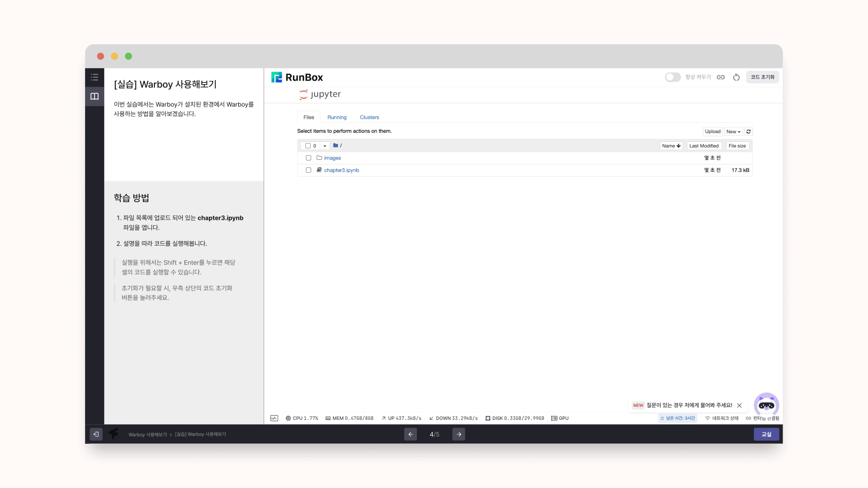Dismiss the NEW question tooltip
The height and width of the screenshot is (488, 868).
point(739,405)
